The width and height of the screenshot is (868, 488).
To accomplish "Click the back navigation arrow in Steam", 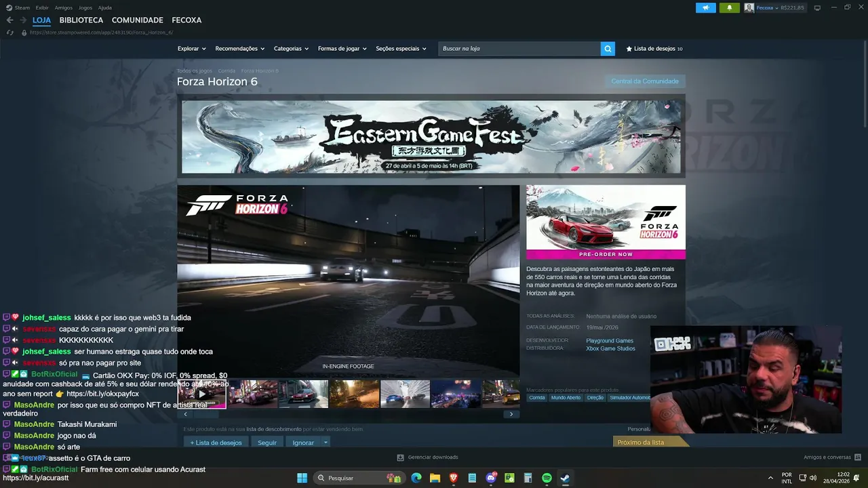I will (9, 20).
